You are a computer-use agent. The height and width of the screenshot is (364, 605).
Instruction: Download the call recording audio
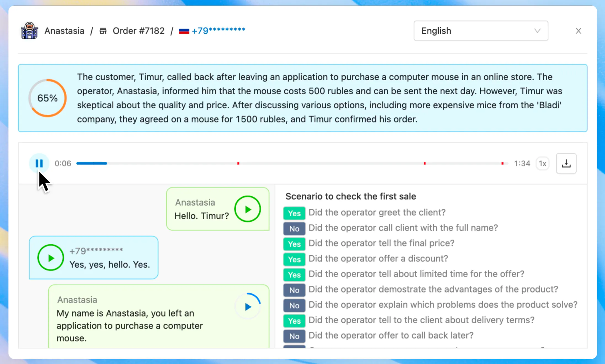click(566, 163)
